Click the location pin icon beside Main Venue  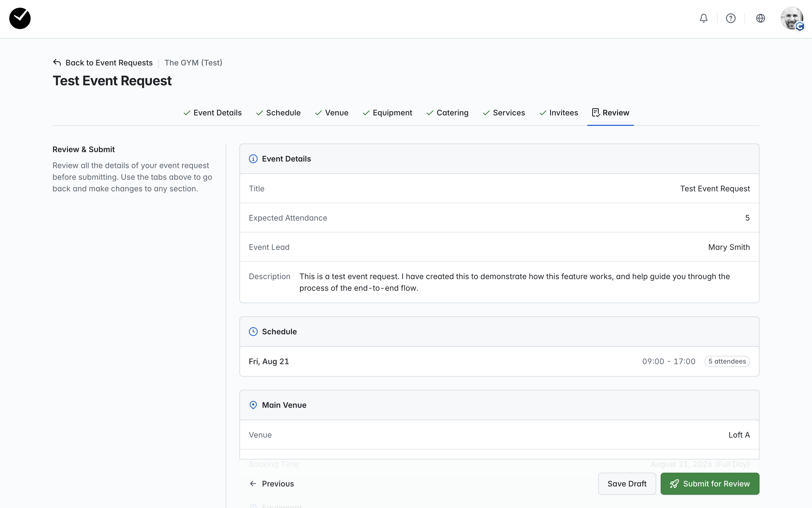pyautogui.click(x=253, y=405)
